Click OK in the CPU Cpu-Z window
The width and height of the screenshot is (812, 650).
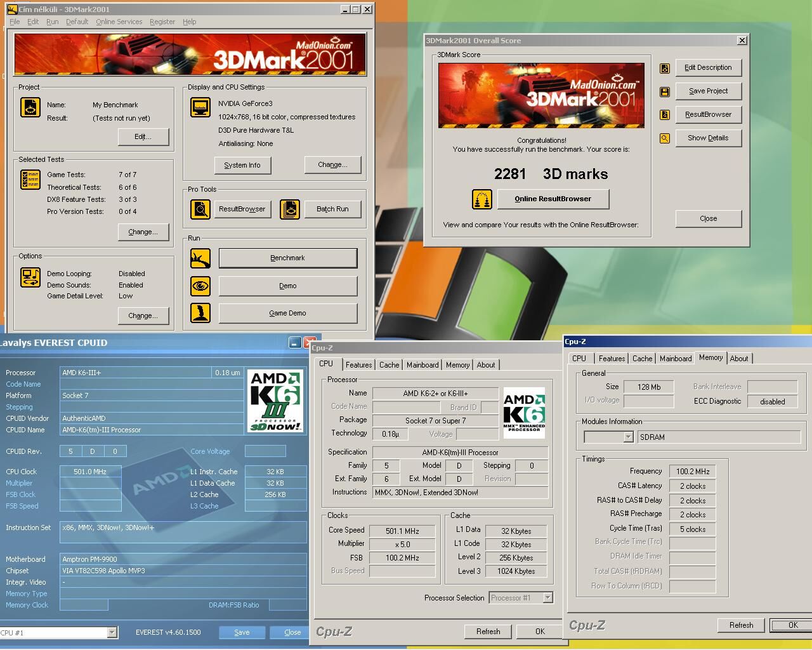(540, 632)
